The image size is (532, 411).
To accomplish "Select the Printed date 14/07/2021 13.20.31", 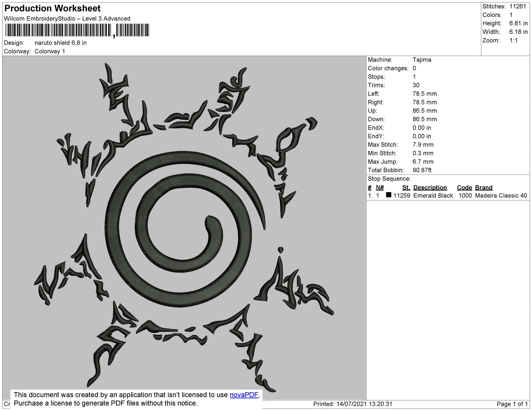I will (364, 404).
